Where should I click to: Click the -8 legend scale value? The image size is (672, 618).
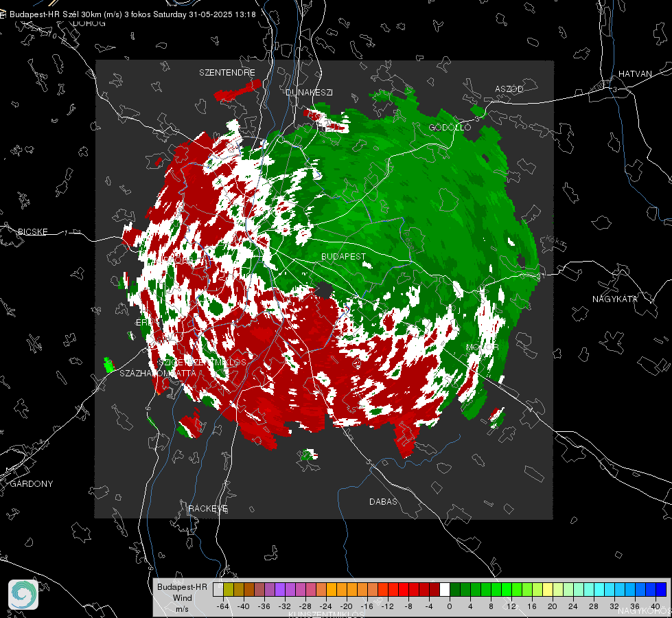coord(409,606)
